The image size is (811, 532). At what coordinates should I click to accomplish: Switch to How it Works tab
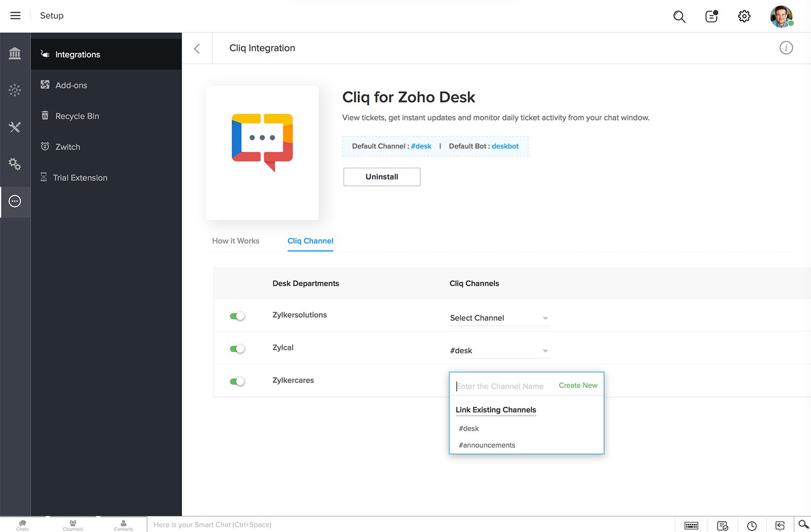click(236, 241)
